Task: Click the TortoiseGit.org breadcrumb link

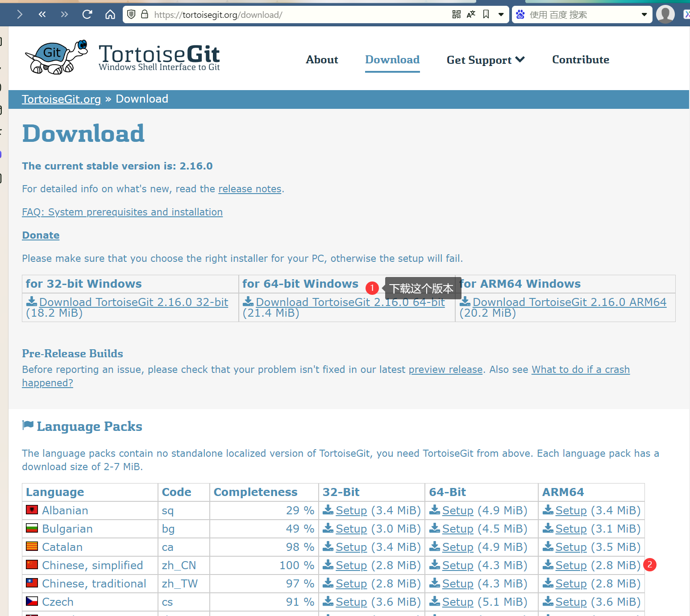Action: pos(61,99)
